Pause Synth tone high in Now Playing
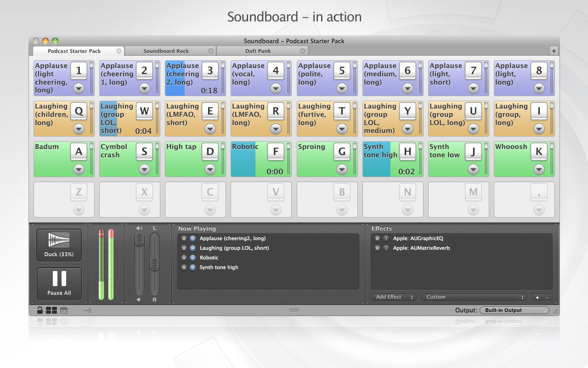This screenshot has width=588, height=368. 193,267
